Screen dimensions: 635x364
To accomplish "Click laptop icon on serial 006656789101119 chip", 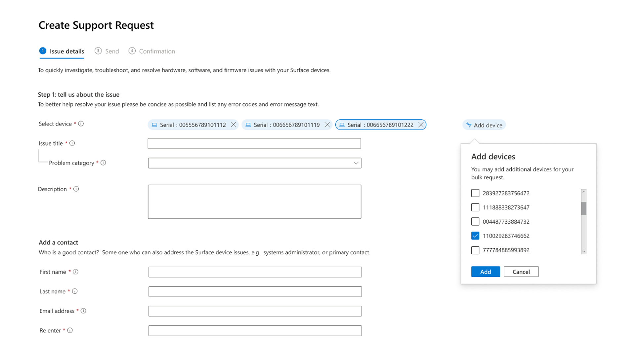I will pos(248,125).
